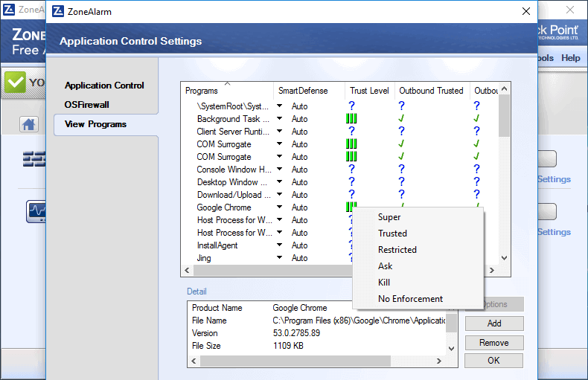Open SmartDefense dropdown for Jing
This screenshot has width=588, height=380.
[x=279, y=257]
